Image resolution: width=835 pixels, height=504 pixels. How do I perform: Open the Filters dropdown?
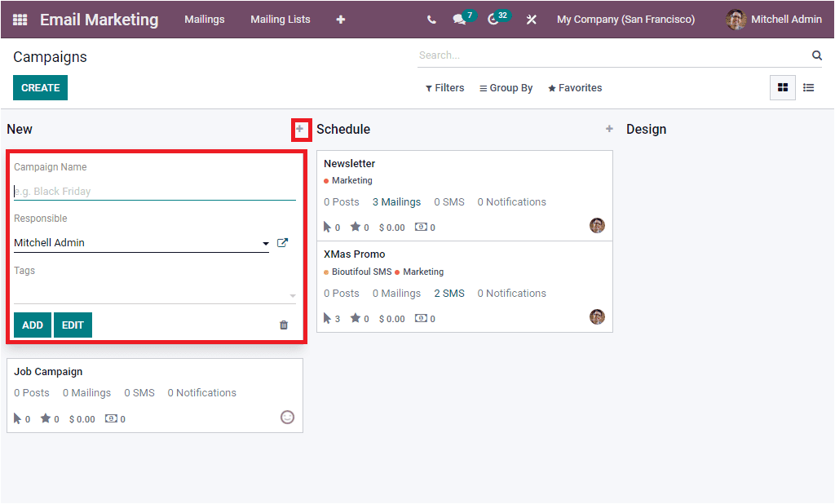[x=444, y=87]
